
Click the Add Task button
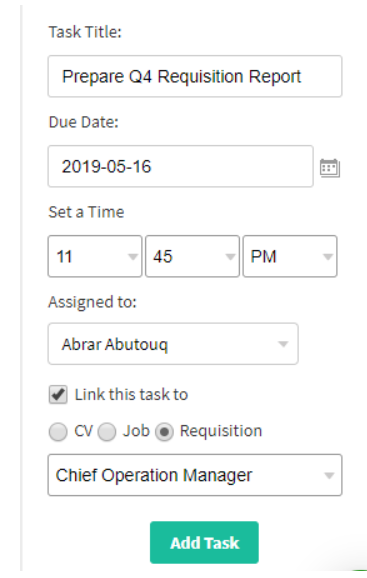[204, 542]
